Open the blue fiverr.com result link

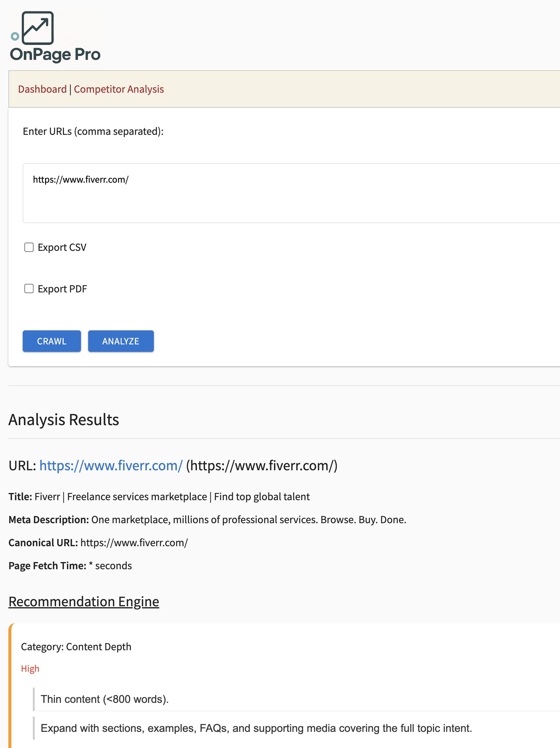111,466
